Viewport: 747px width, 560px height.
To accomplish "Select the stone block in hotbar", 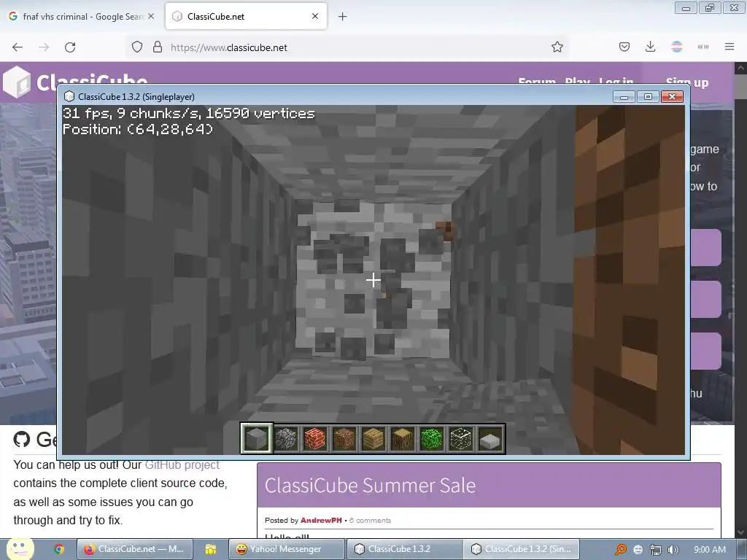I will click(x=256, y=438).
